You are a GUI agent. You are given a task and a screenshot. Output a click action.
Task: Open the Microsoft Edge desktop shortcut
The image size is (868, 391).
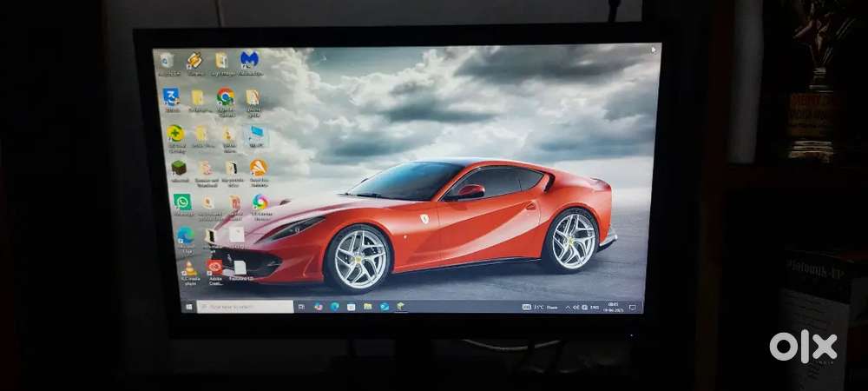point(185,235)
